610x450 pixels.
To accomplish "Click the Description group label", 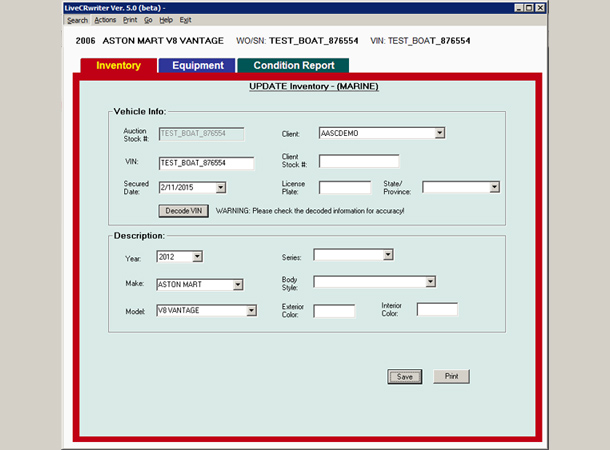I will 139,236.
